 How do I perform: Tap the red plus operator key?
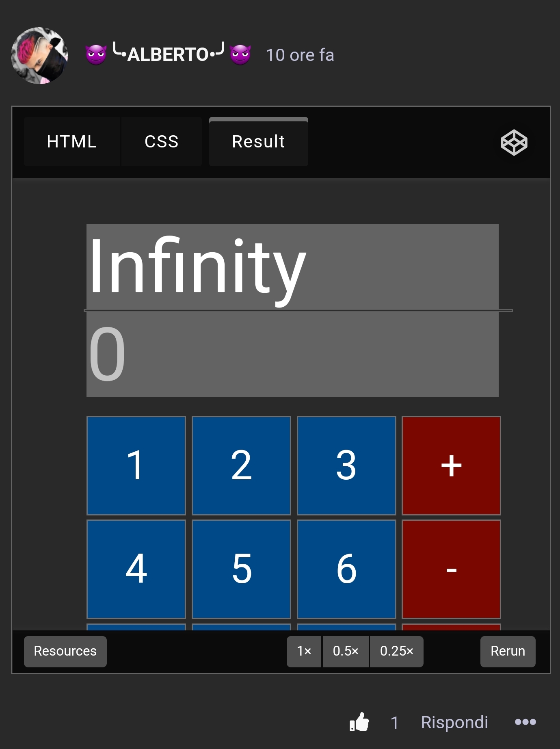[x=451, y=465]
